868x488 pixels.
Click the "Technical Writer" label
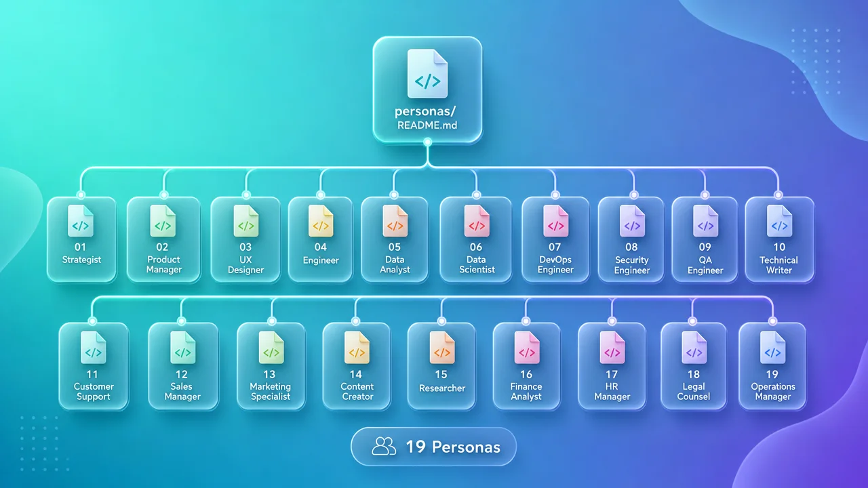pos(779,264)
